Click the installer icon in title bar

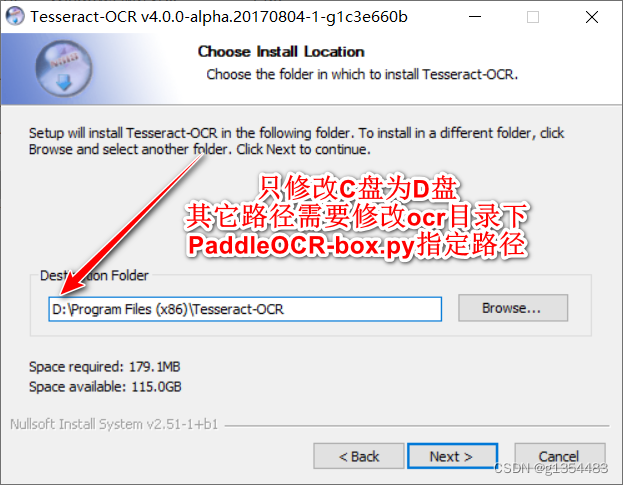(15, 16)
